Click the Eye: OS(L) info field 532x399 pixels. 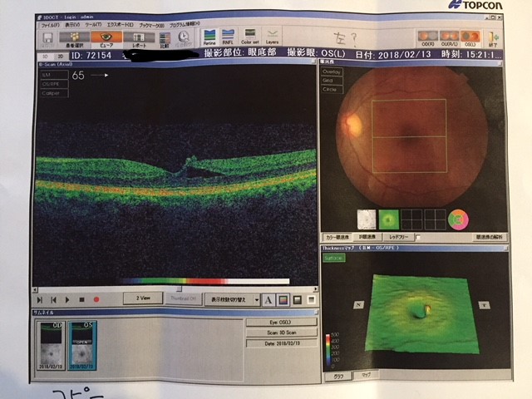point(282,322)
